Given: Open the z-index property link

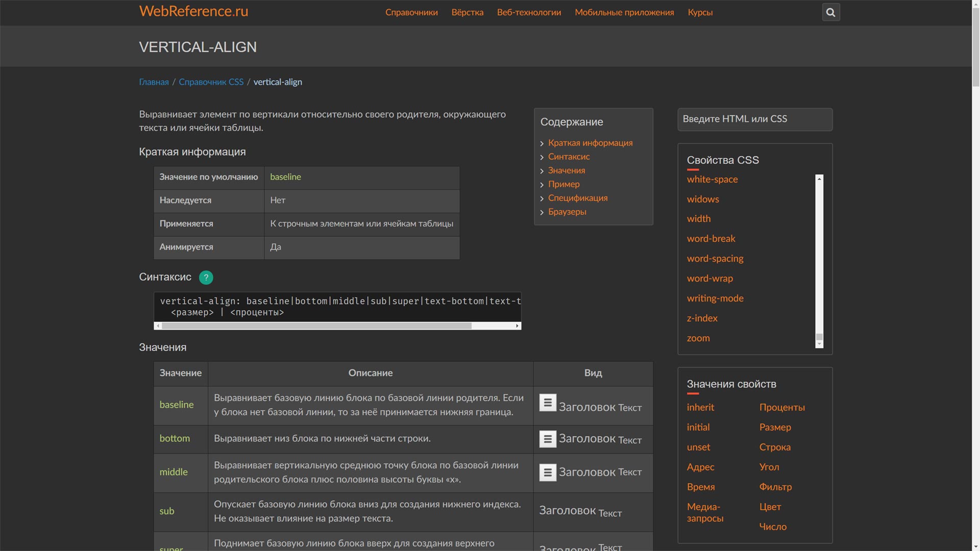Looking at the screenshot, I should point(702,318).
